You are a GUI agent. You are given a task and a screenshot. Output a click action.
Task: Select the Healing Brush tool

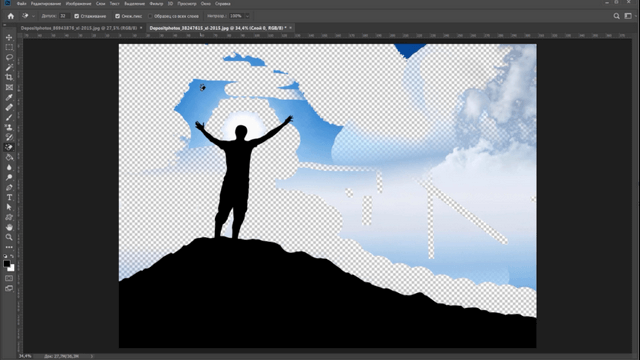click(9, 107)
